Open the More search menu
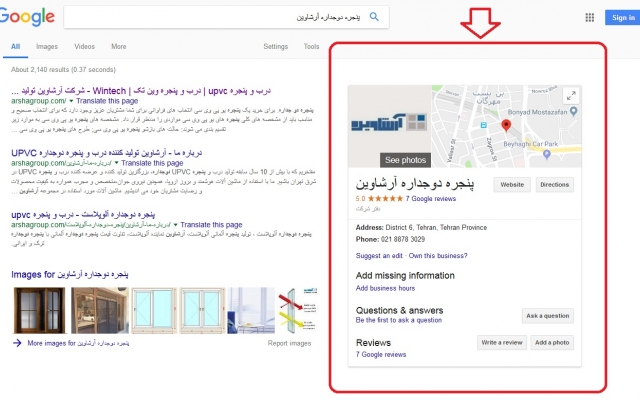Screen dimensions: 640x400 (x=119, y=47)
